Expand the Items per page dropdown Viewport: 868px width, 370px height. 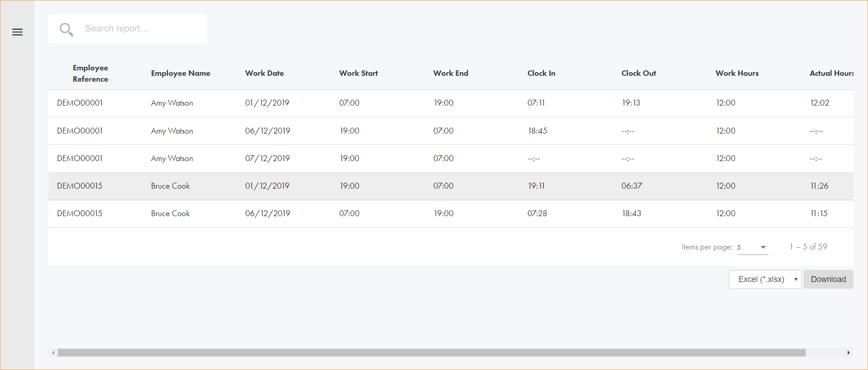click(752, 247)
